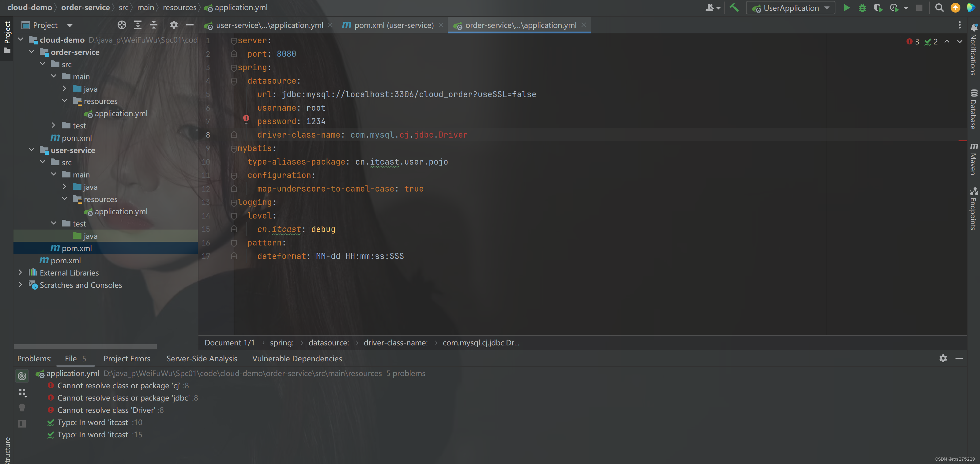Click the resources breadcrumb at the top
The image size is (980, 464).
(x=179, y=7)
